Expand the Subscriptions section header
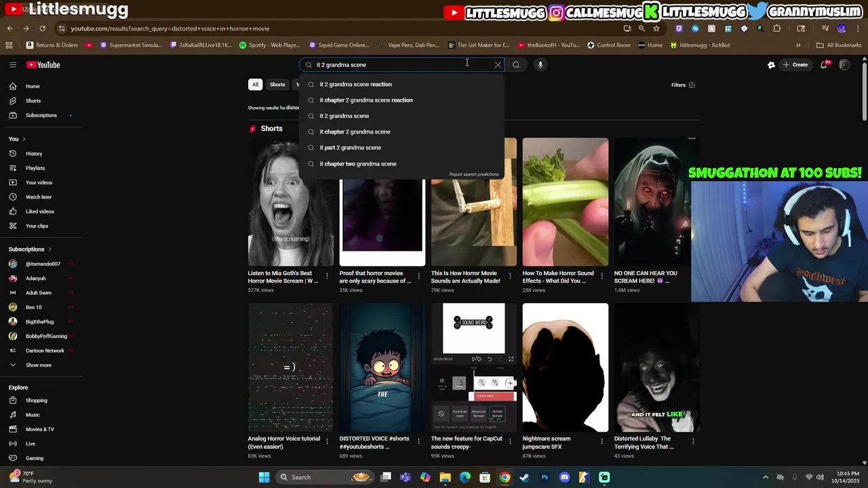 tap(31, 249)
